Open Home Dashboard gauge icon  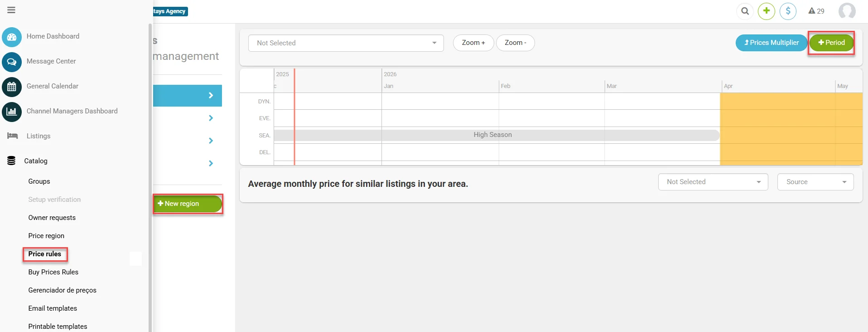pyautogui.click(x=12, y=37)
